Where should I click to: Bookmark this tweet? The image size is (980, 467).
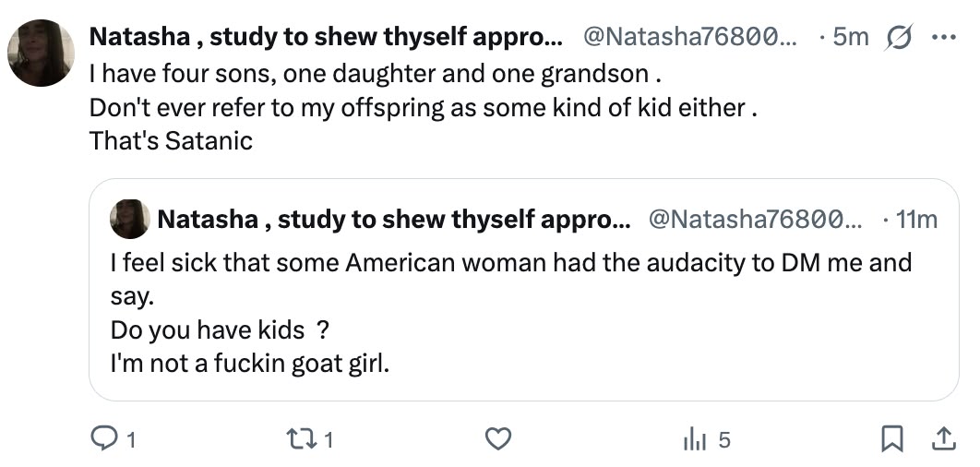(891, 439)
